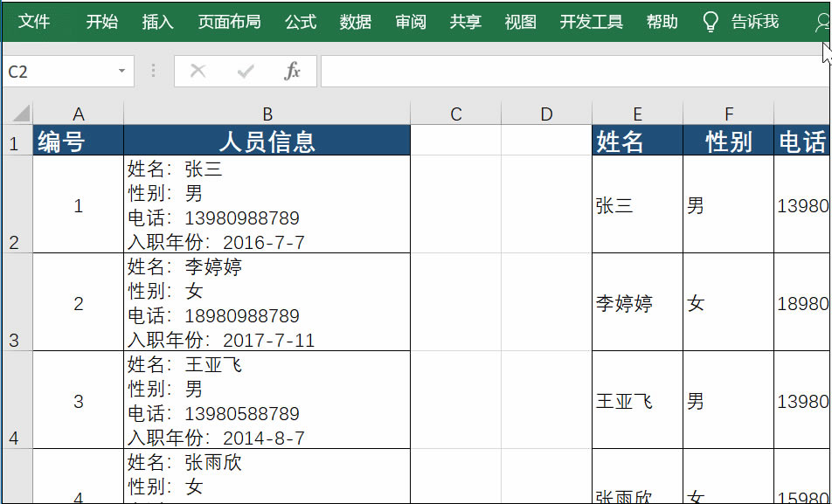Open the 数据 ribbon tab
The height and width of the screenshot is (504, 832).
[355, 24]
